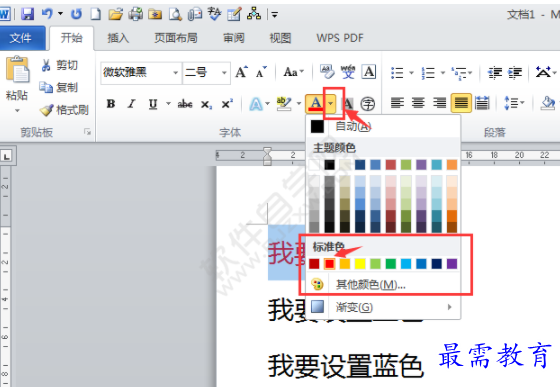
Task: Open the font name dropdown (微软雅黑)
Action: tap(175, 72)
